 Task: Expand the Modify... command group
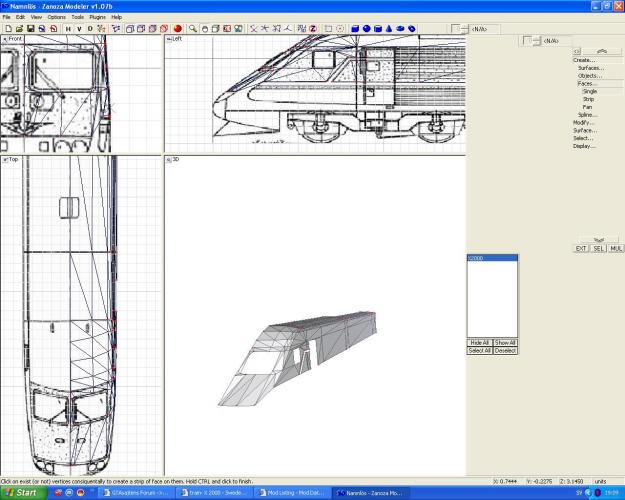pos(584,122)
